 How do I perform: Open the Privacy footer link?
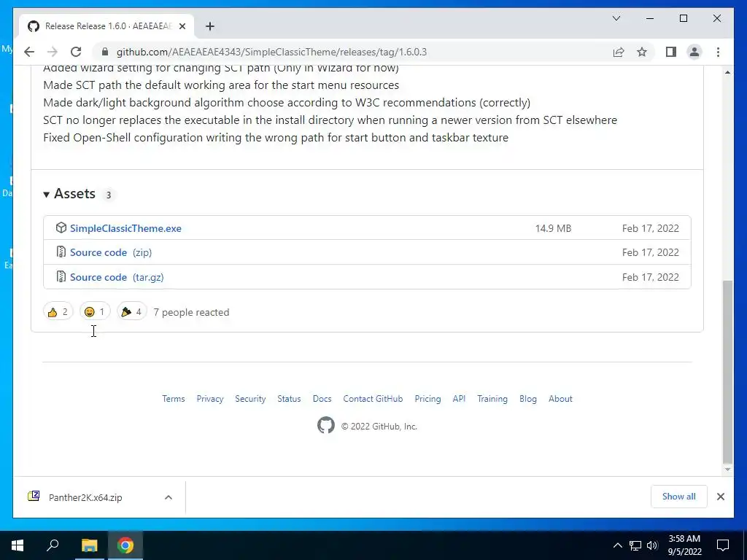[x=210, y=399]
